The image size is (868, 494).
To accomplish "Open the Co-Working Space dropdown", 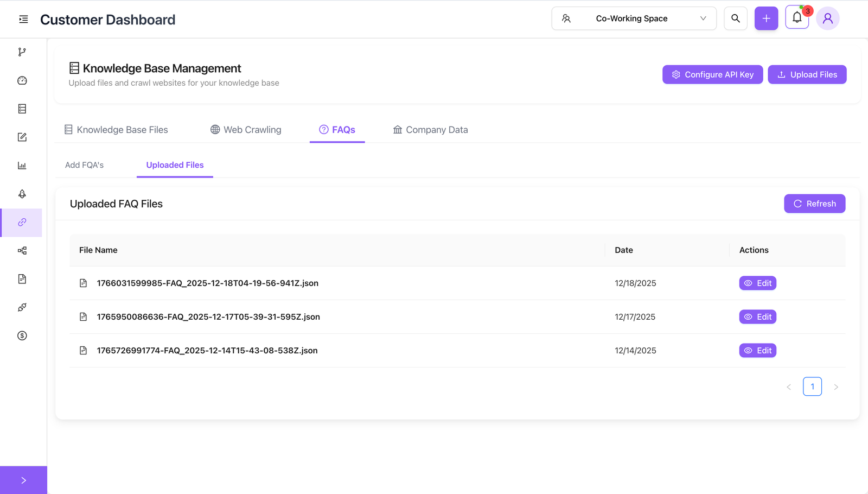I will pos(633,18).
